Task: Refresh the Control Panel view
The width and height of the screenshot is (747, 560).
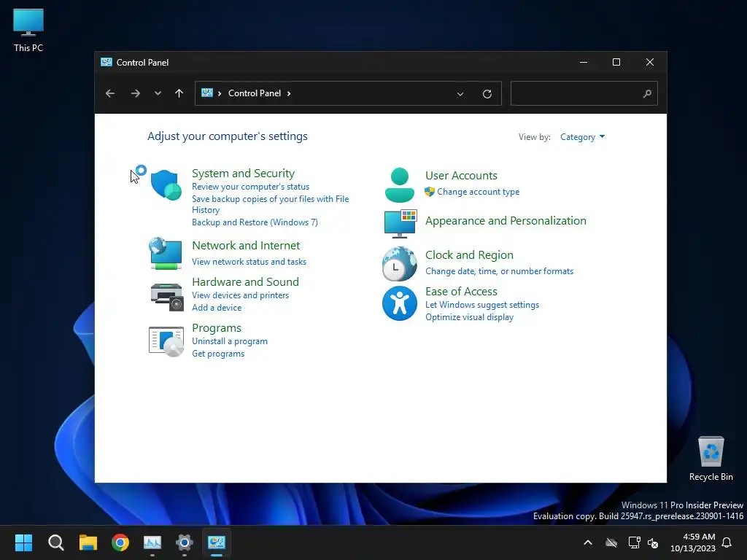Action: point(487,94)
